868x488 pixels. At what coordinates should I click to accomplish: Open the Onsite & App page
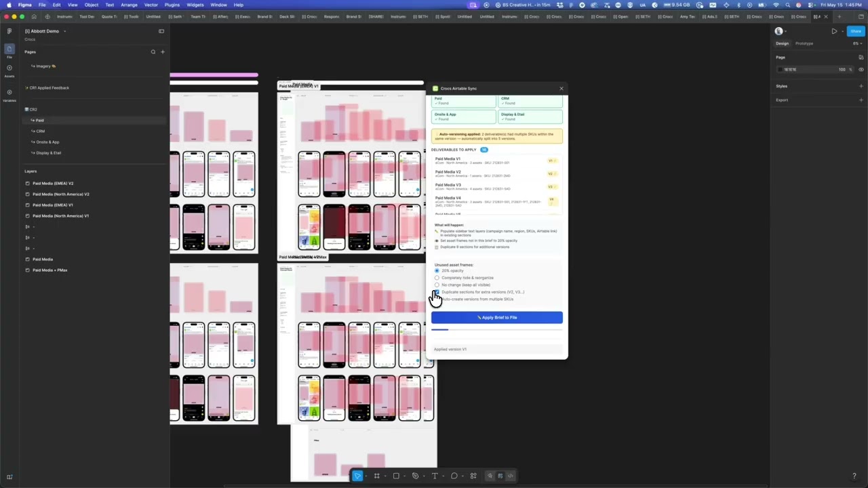[x=47, y=142]
